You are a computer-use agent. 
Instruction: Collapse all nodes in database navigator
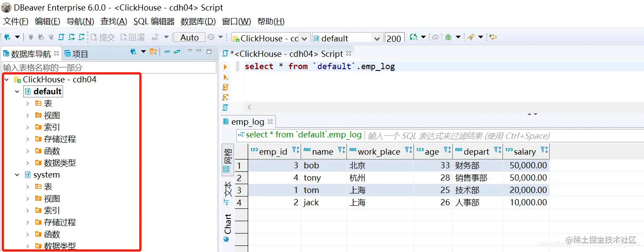point(167,52)
